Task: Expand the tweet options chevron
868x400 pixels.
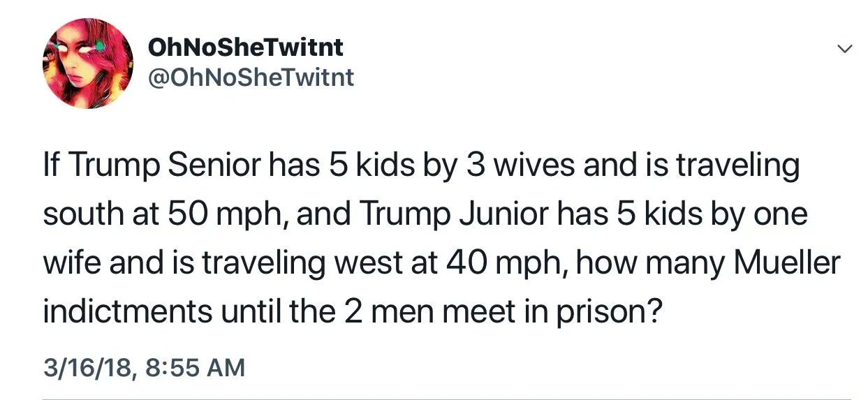Action: coord(844,50)
